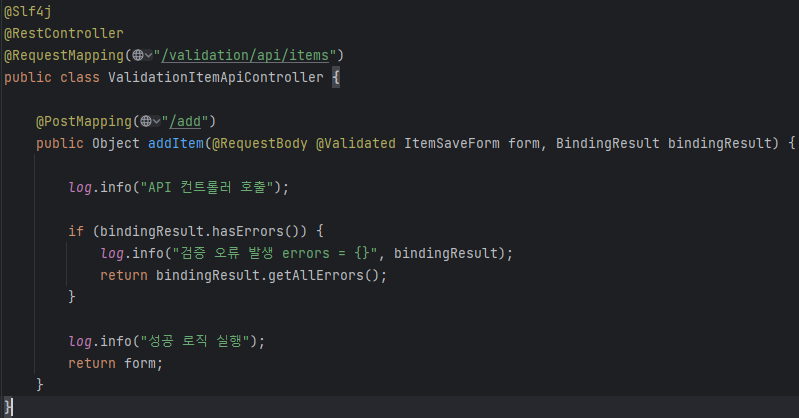Open the "/validation/api/items" URL link
Screen dimensions: 799x418
(x=245, y=55)
